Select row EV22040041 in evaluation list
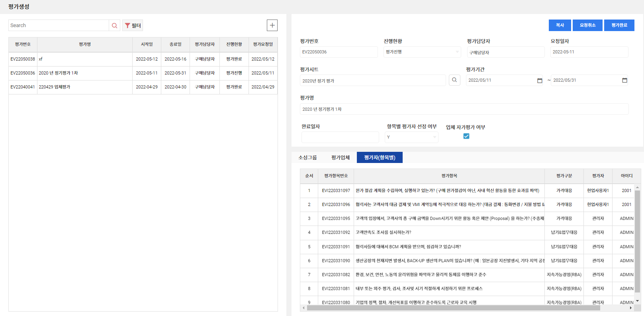644x316 pixels. click(x=143, y=87)
